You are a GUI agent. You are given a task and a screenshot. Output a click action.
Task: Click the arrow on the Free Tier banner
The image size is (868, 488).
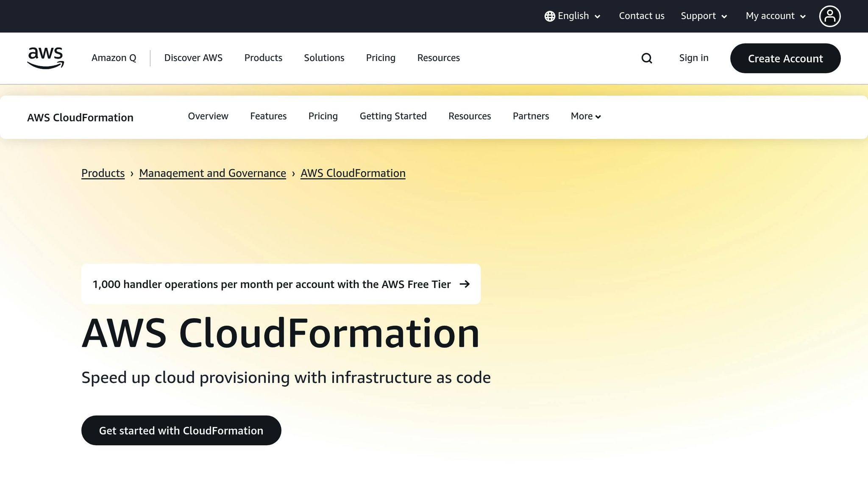click(x=465, y=284)
